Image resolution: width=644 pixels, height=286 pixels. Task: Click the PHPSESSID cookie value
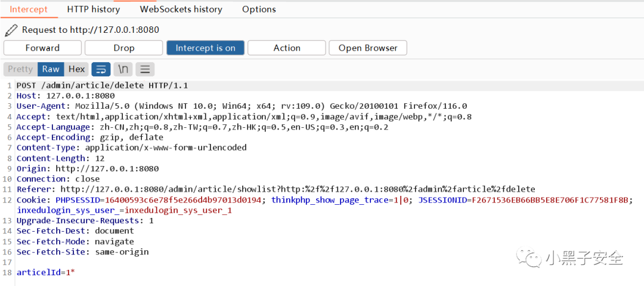coord(183,200)
